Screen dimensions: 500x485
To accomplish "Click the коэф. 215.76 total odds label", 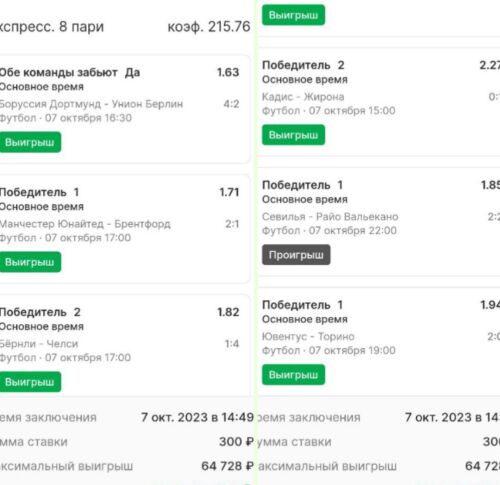I will [x=209, y=27].
